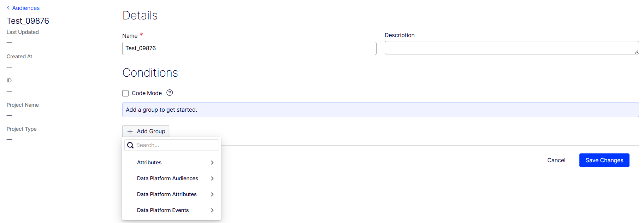Open the Code Mode help icon

[170, 93]
